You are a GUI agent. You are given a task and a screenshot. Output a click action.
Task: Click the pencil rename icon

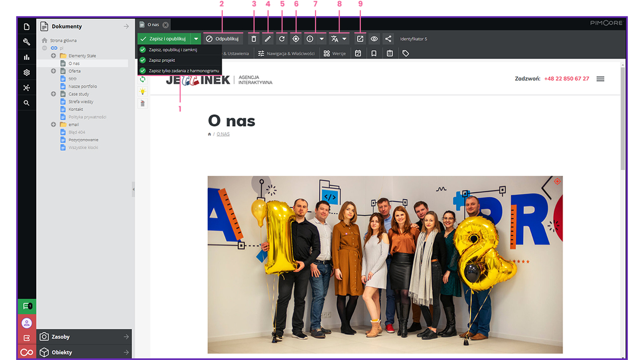[268, 39]
